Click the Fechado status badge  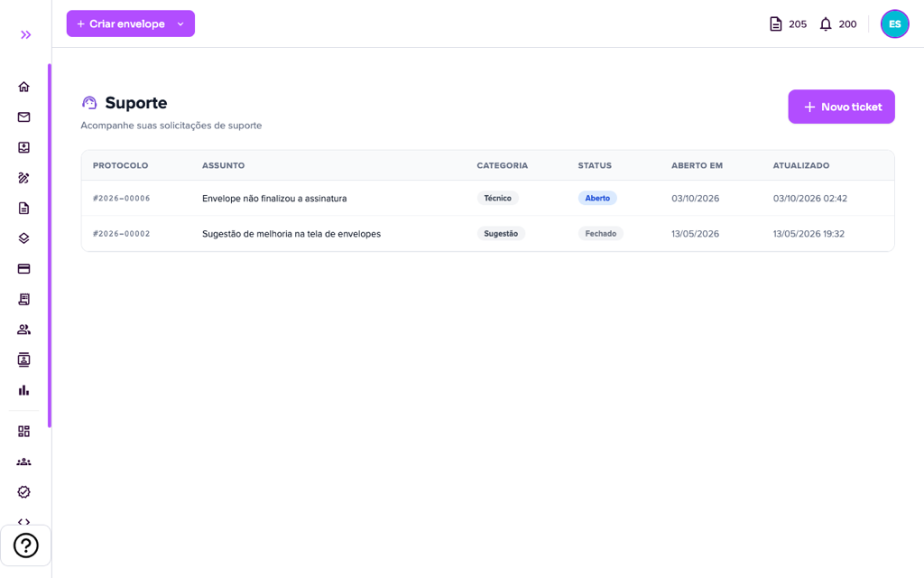pos(600,234)
